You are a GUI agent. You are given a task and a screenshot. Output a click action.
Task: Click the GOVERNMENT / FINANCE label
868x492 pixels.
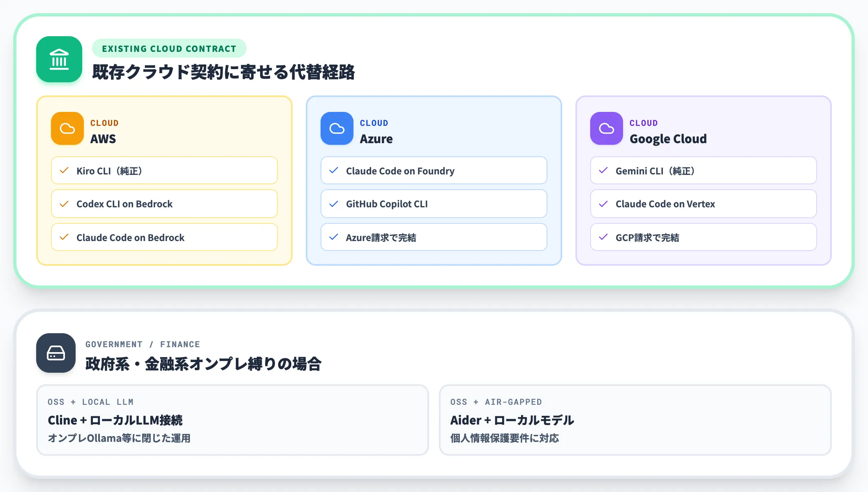(x=143, y=344)
